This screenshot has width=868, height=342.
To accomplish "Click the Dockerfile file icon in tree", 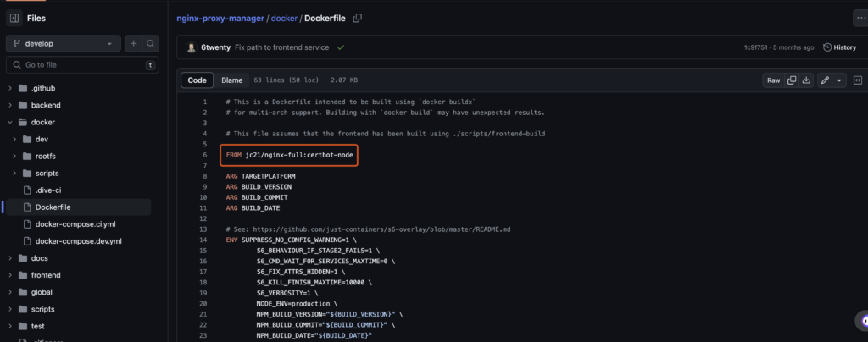I will (27, 207).
